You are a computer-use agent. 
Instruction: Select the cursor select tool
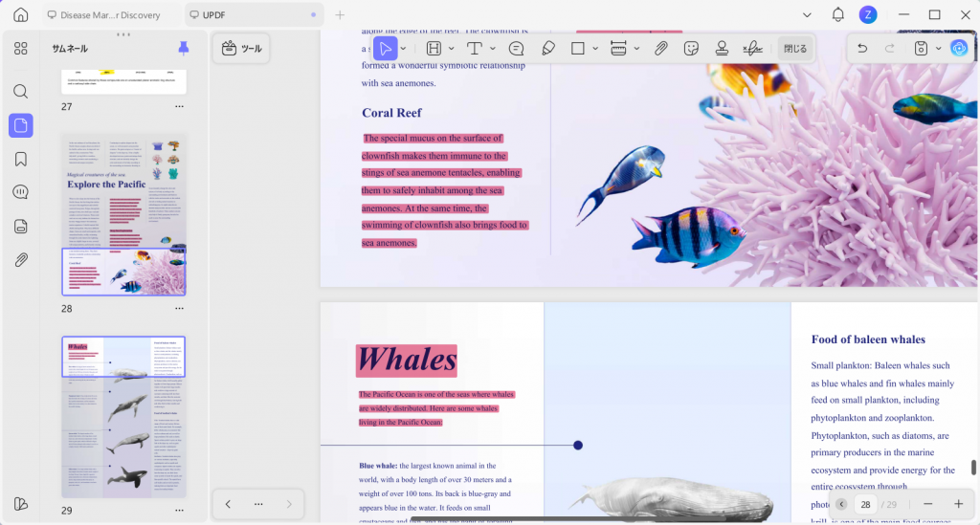385,48
